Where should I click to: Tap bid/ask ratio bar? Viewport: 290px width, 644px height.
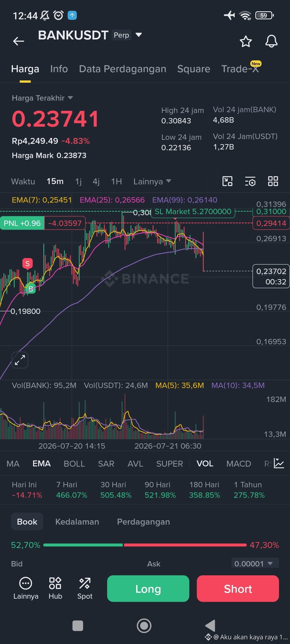[x=145, y=545]
